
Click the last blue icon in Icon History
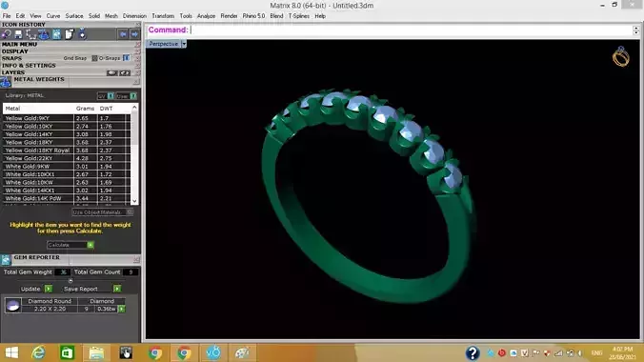82,34
